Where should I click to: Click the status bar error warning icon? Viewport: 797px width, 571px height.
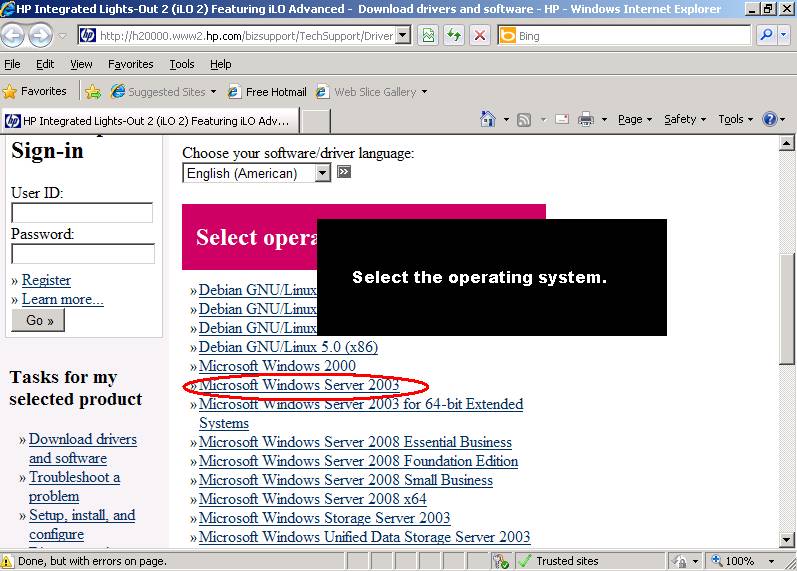(x=7, y=561)
